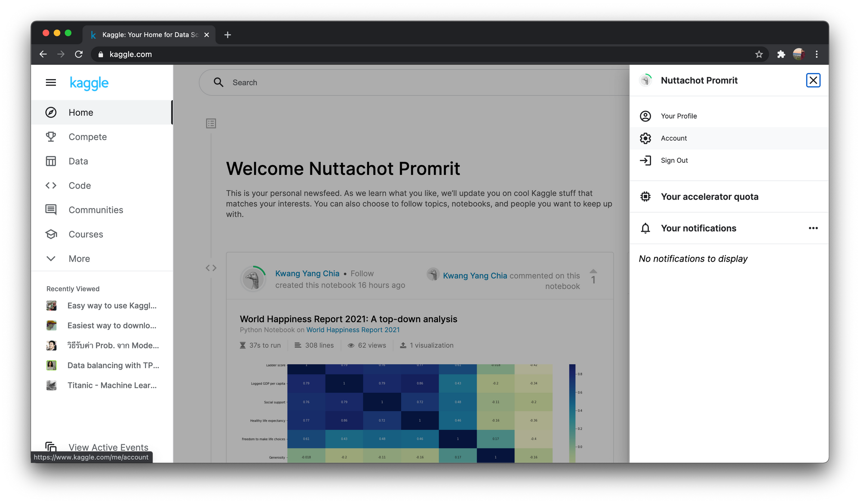Click Kwang Yang Chia's large avatar on the card
Image resolution: width=860 pixels, height=504 pixels.
pos(253,279)
